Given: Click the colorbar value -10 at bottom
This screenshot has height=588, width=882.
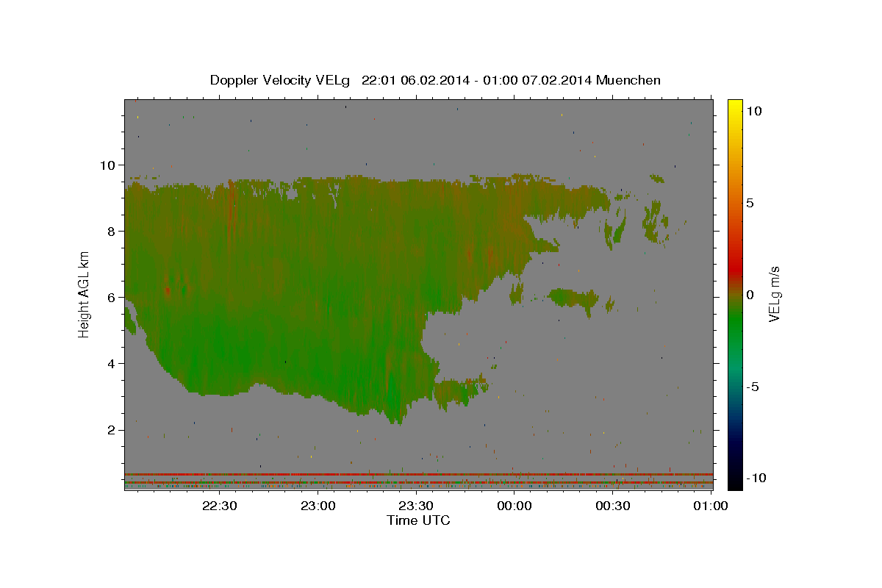Looking at the screenshot, I should [x=756, y=478].
